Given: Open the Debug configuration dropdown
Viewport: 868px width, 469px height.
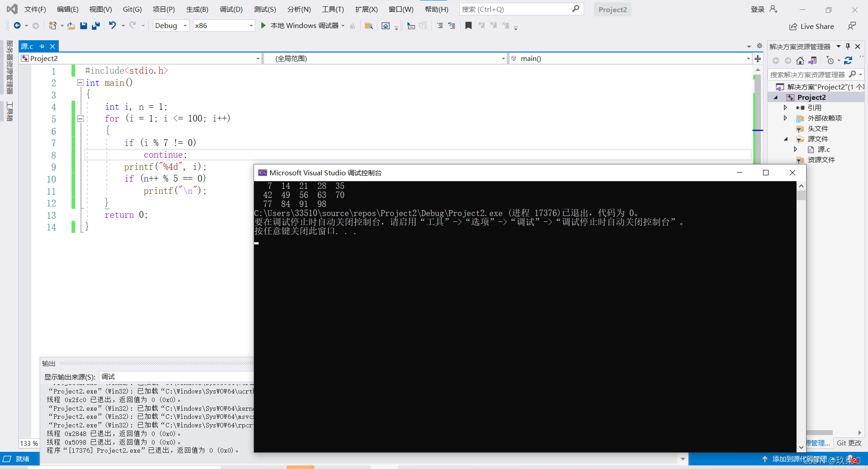Looking at the screenshot, I should pos(171,26).
